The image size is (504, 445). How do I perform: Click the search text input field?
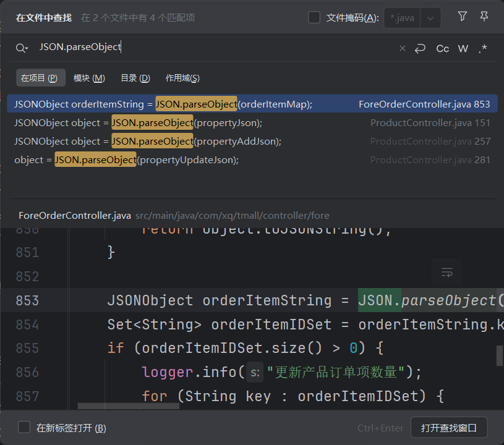[x=215, y=47]
